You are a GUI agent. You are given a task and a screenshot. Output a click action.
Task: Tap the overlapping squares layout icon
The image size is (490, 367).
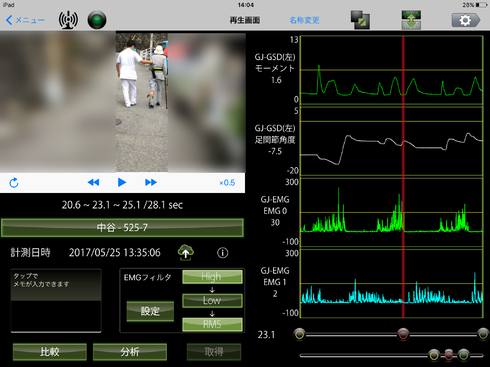(x=360, y=20)
